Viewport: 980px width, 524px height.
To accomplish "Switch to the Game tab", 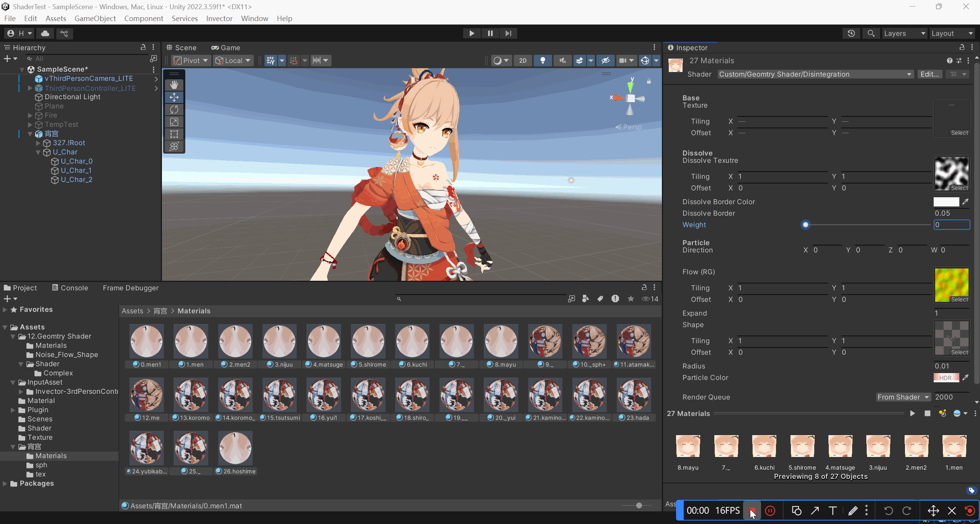I will point(226,47).
